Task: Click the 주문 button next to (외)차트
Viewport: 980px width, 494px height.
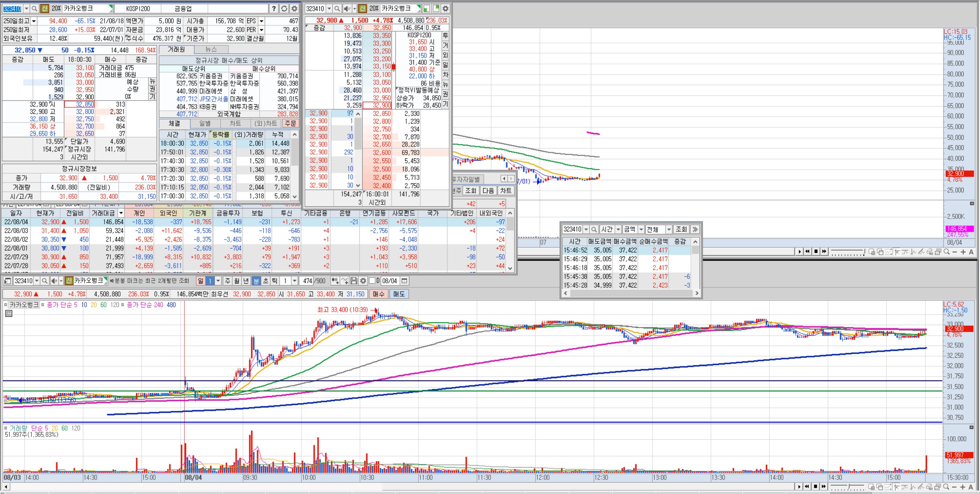Action: coord(290,123)
